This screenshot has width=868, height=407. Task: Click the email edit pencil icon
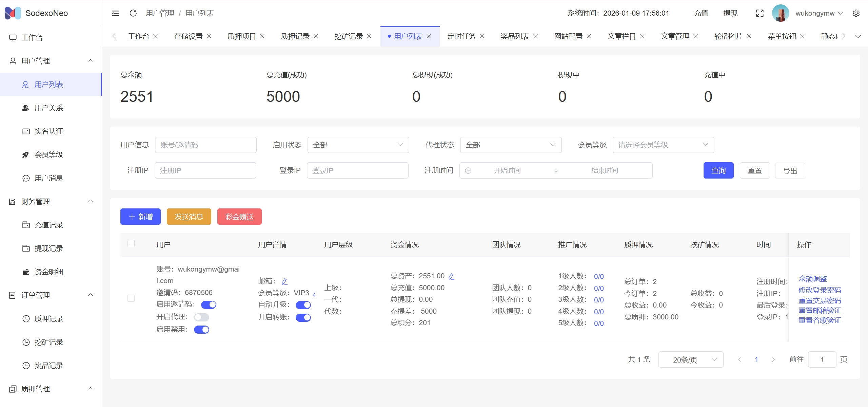(x=284, y=281)
